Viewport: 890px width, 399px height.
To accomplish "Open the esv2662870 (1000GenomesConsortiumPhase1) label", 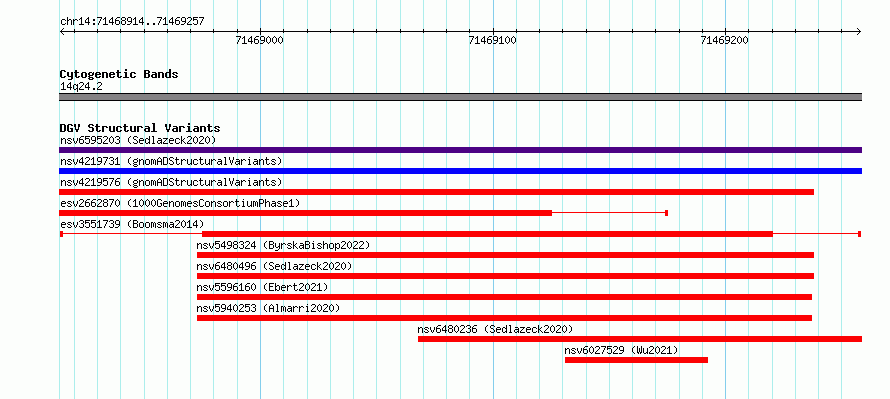I will click(x=180, y=203).
